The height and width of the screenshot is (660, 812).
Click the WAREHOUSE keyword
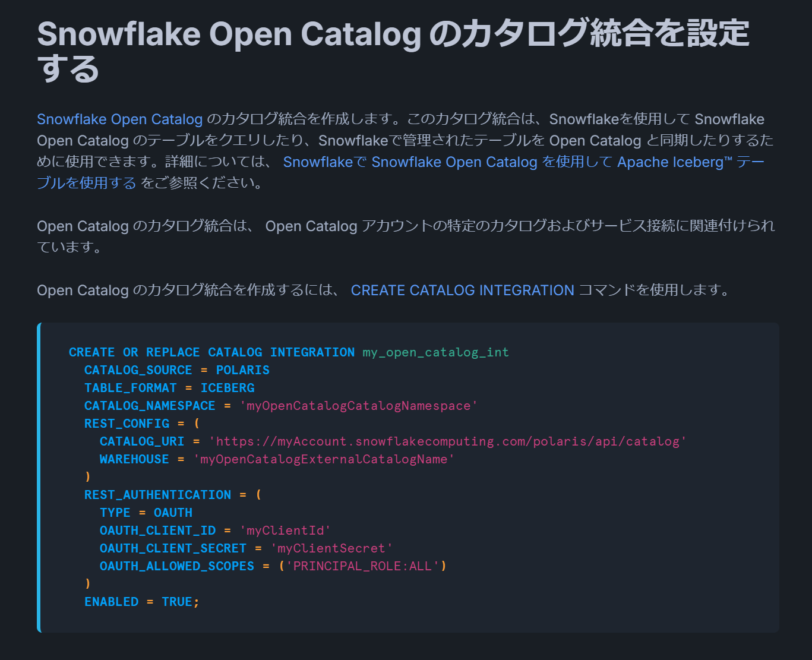tap(134, 459)
